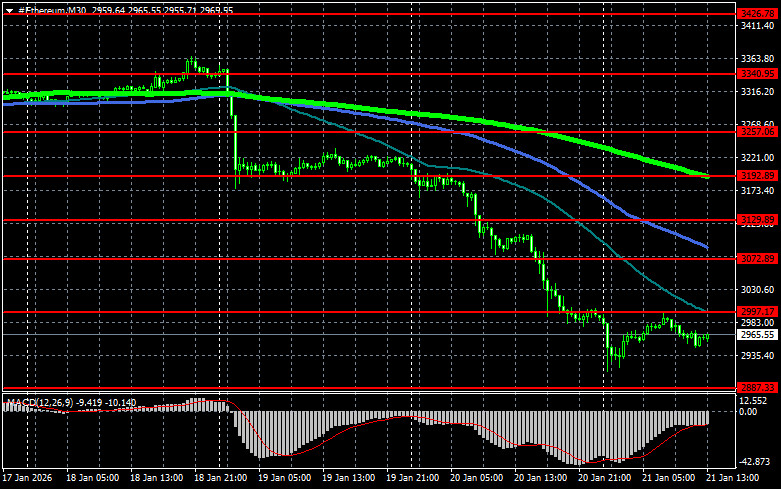Click the 18 Jan 13:00 time label
Screen dimensions: 781x489
[156, 478]
